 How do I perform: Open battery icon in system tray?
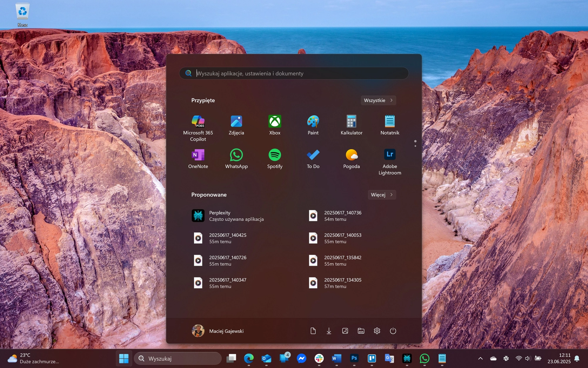click(x=538, y=358)
